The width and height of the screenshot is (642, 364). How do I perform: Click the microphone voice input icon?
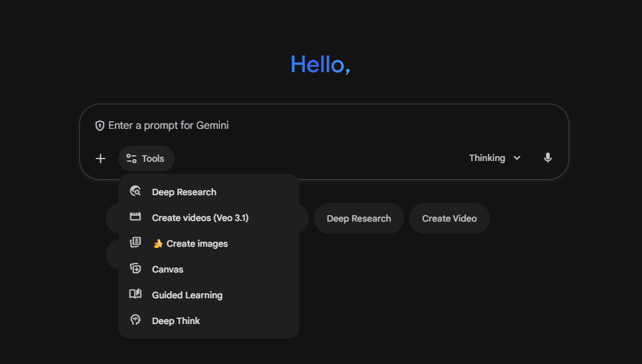(x=547, y=158)
